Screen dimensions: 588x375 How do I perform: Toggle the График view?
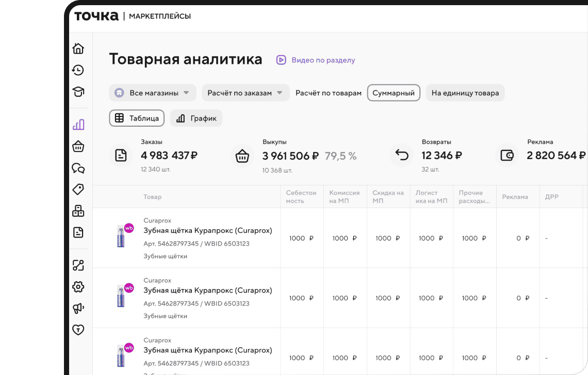coord(196,118)
